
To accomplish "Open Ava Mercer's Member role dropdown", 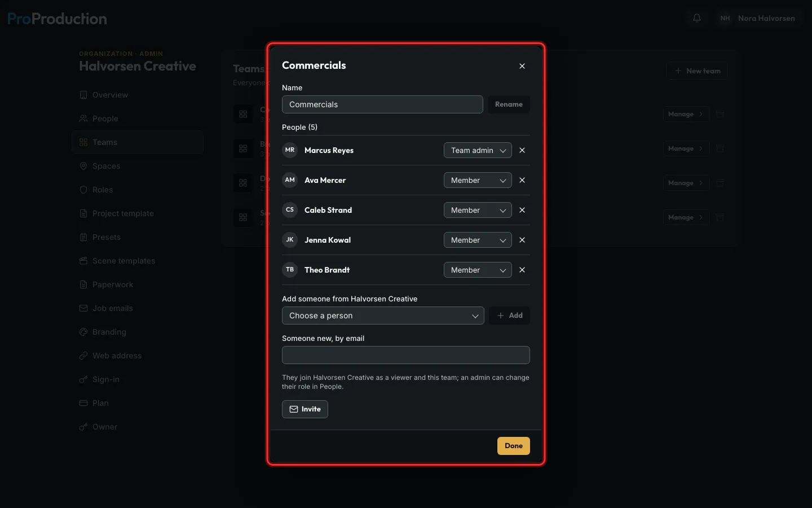I will point(478,180).
